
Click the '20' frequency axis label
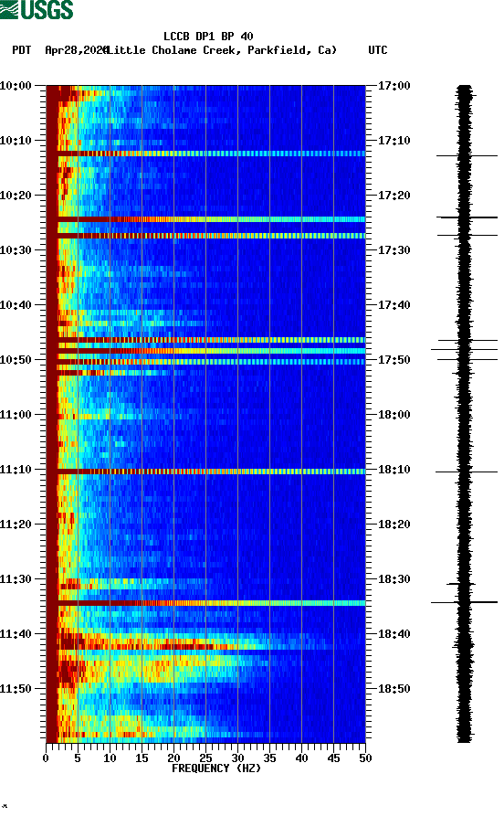pos(173,758)
